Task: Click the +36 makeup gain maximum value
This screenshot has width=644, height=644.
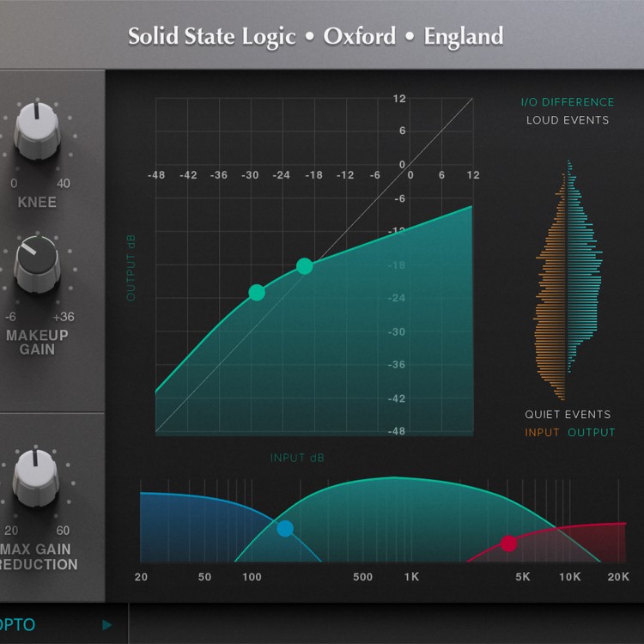Action: (64, 317)
